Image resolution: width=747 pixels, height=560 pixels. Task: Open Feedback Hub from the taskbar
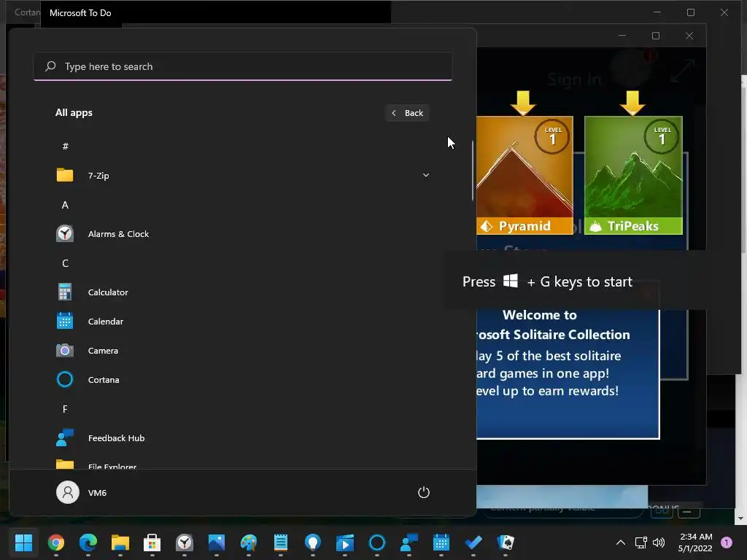[409, 542]
